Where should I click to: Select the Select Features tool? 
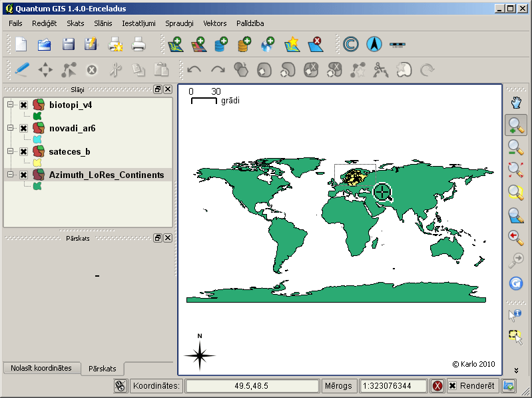coord(516,337)
